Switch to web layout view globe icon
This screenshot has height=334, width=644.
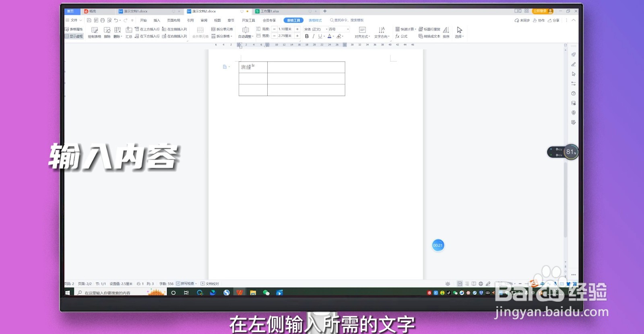tap(481, 284)
